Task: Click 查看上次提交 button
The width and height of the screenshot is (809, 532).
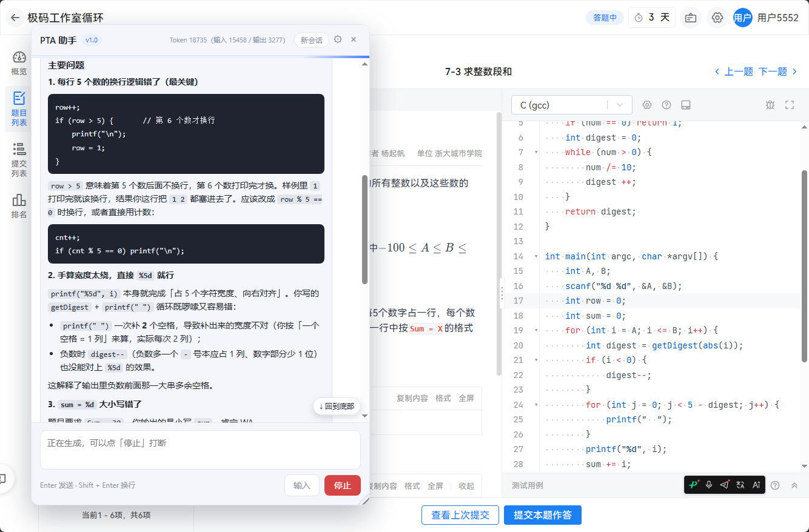Action: pyautogui.click(x=460, y=515)
